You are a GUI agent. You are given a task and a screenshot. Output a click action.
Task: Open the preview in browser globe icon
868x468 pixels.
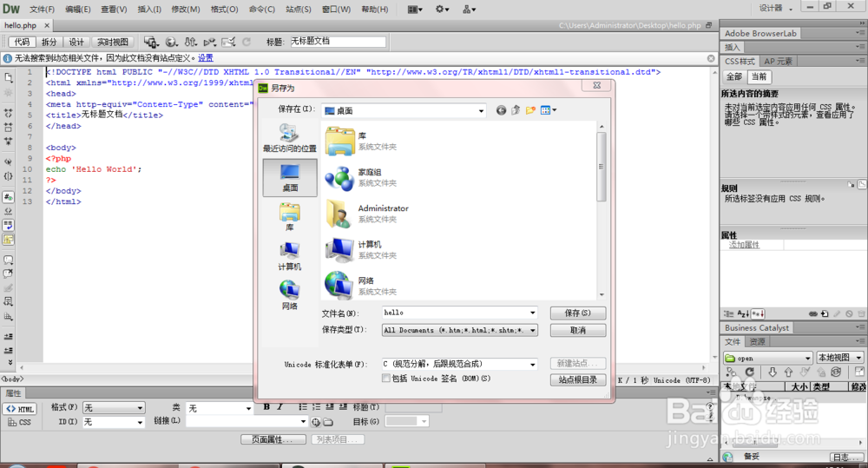(x=172, y=42)
